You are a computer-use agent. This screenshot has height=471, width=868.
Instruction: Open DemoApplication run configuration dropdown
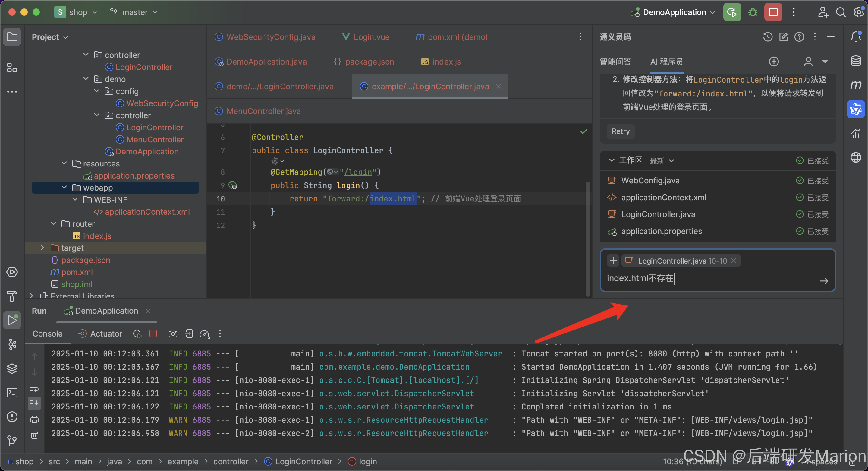pos(674,12)
